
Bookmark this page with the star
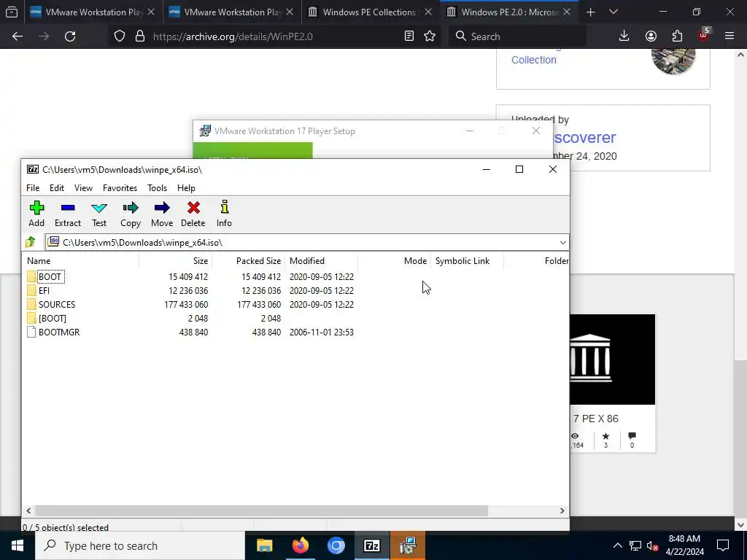pos(430,36)
